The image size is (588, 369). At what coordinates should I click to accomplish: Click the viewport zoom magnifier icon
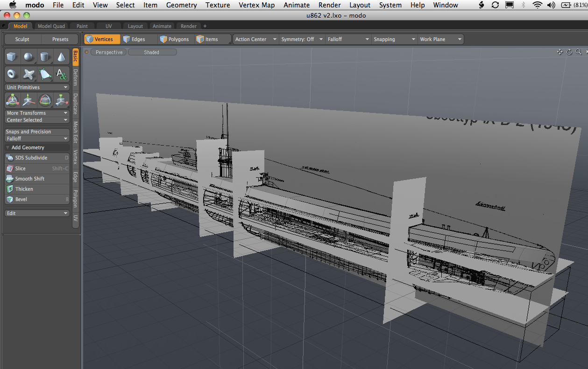tap(578, 52)
